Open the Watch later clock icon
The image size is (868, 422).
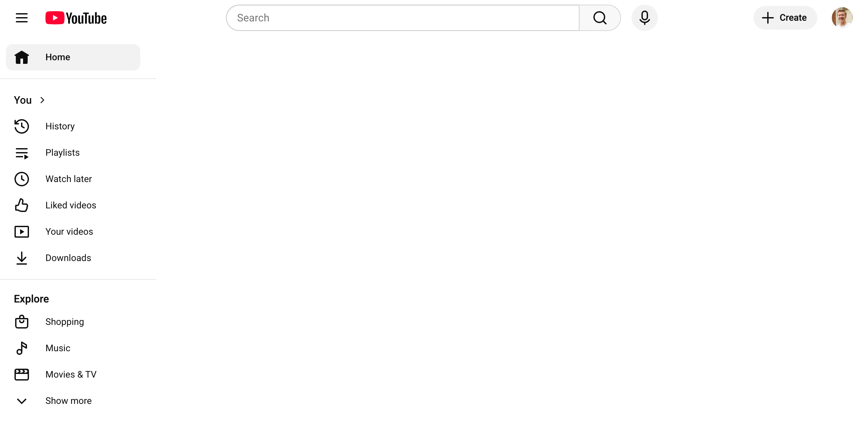[21, 179]
